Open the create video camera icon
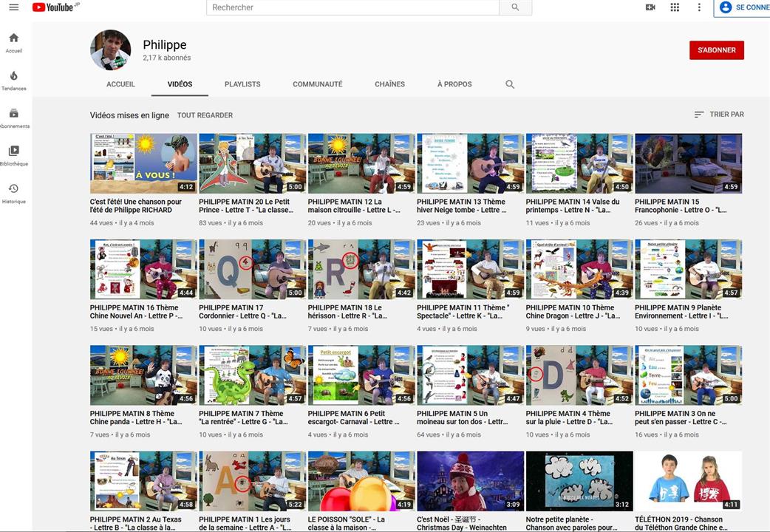Screen dimensions: 770x532 650,7
